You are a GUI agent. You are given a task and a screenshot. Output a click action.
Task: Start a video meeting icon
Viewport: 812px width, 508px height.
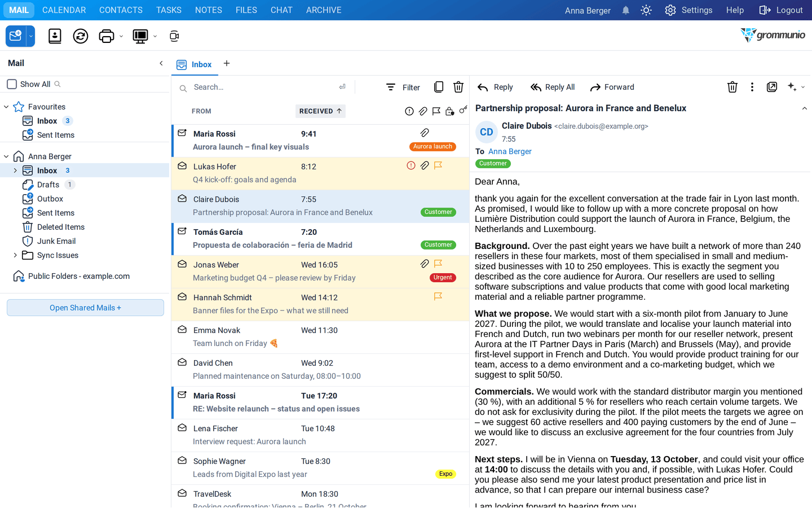(174, 36)
